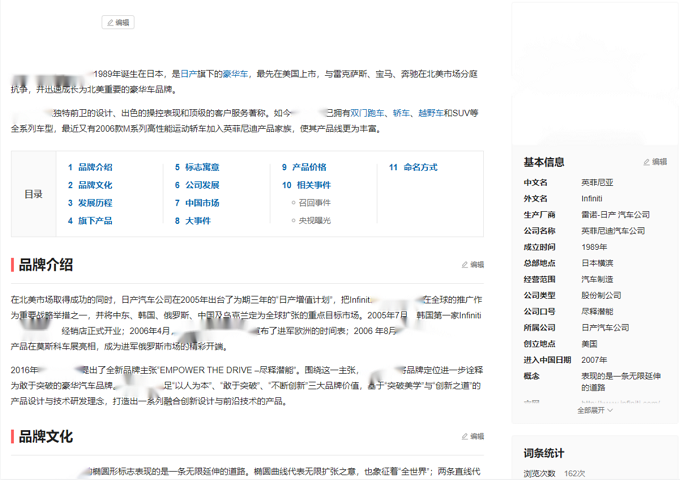Jump to 10 相关事件 in contents
680x480 pixels.
(307, 185)
